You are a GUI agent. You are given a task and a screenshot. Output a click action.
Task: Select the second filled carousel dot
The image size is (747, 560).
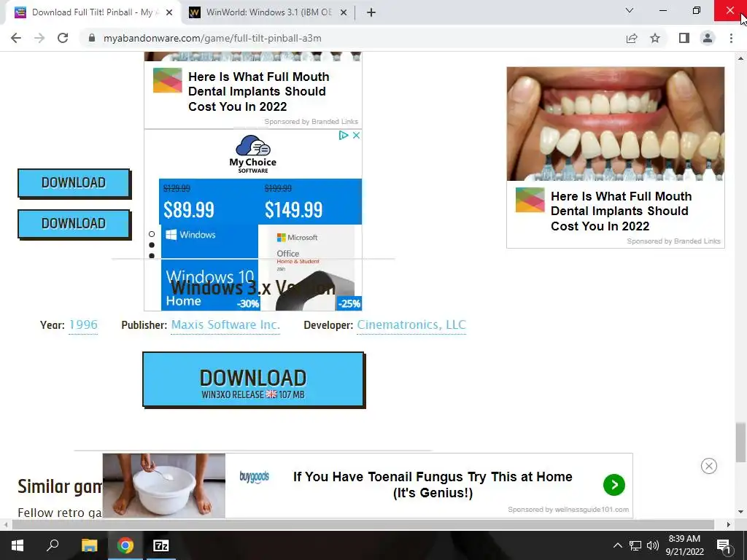coord(152,245)
